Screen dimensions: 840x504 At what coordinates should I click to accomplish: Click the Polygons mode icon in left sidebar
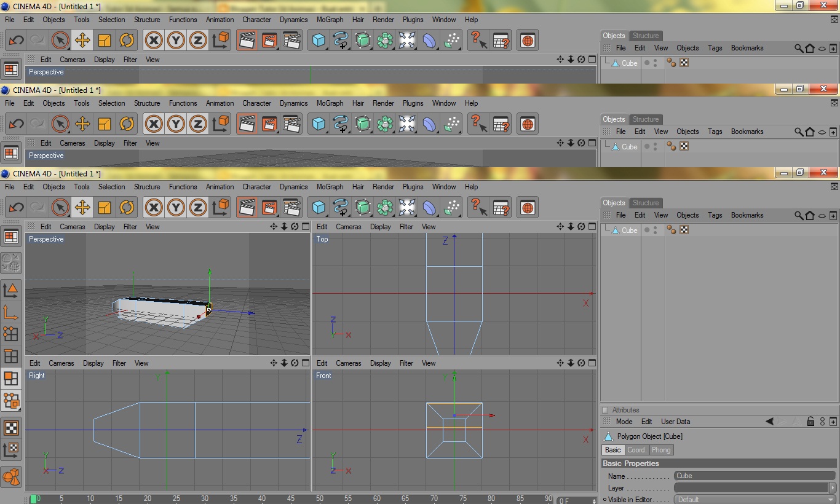(x=11, y=379)
